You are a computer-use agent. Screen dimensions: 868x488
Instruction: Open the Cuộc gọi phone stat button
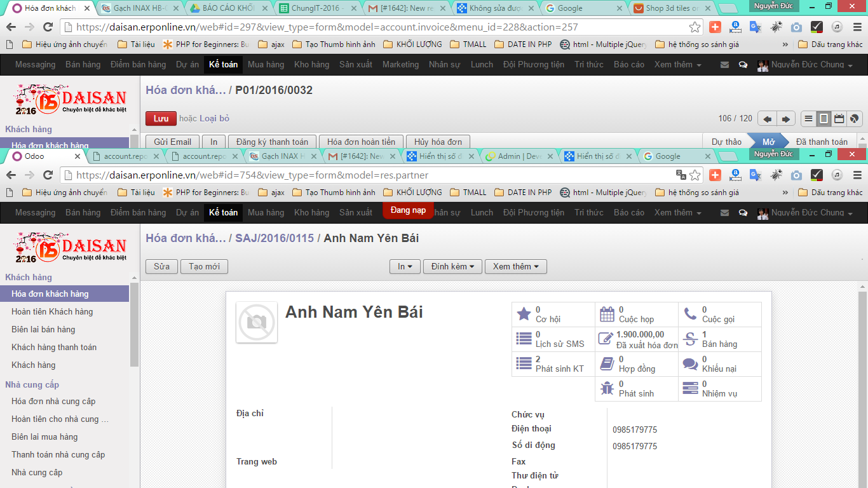tap(720, 315)
